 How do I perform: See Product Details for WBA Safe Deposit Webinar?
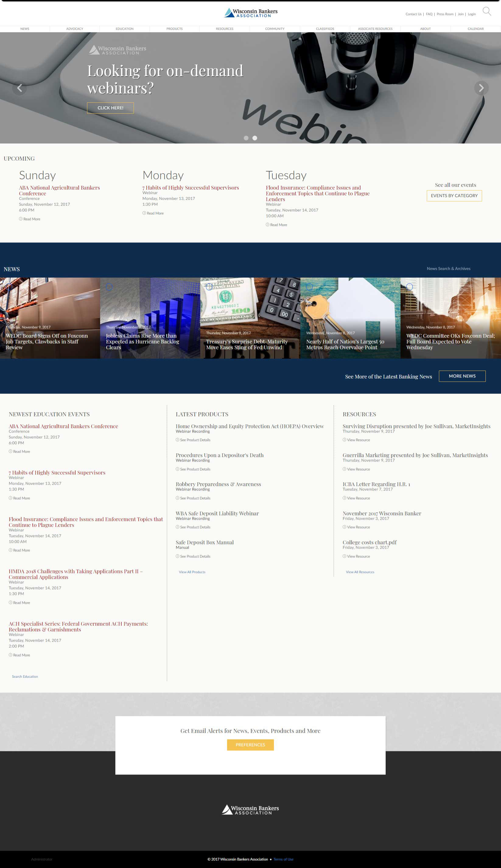tap(193, 527)
